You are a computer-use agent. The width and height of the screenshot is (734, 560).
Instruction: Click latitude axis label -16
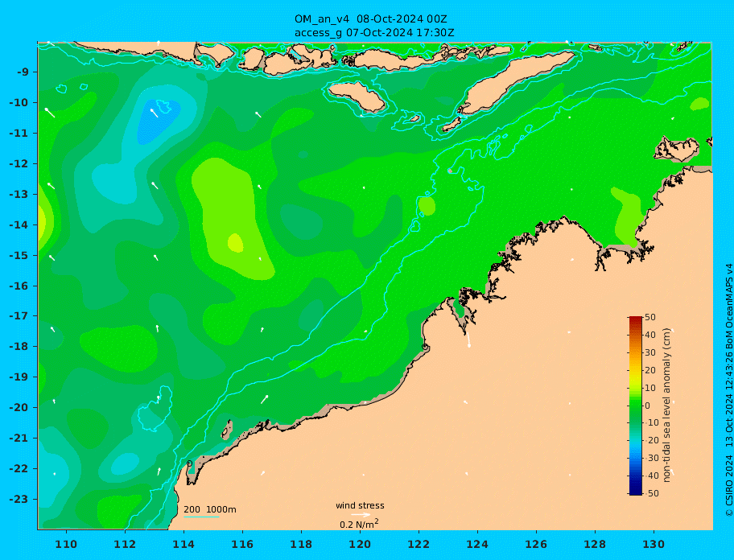pos(19,286)
